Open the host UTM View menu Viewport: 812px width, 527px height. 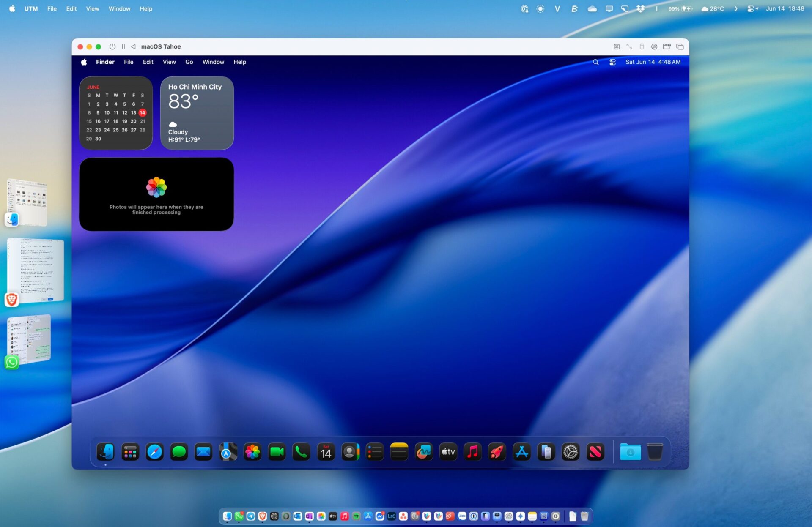coord(92,8)
